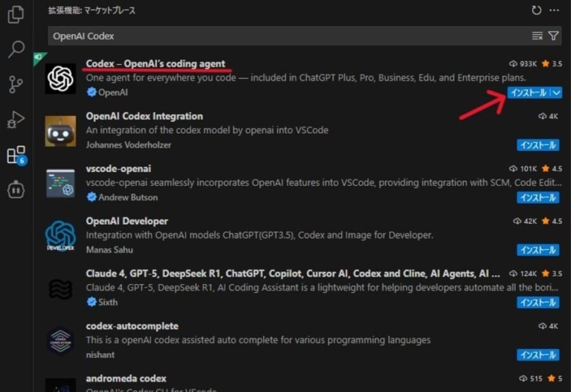The image size is (571, 392).
Task: Open the funnel filter extensions menu
Action: tap(553, 36)
